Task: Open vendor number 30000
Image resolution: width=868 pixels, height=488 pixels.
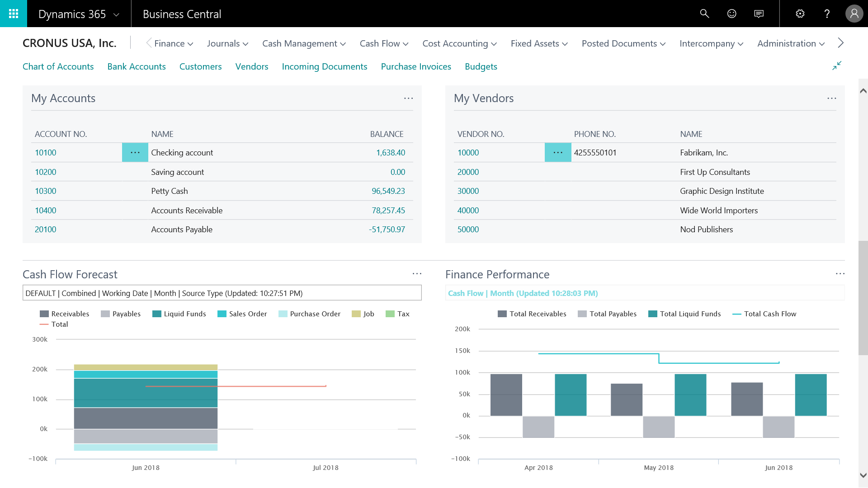Action: tap(468, 191)
